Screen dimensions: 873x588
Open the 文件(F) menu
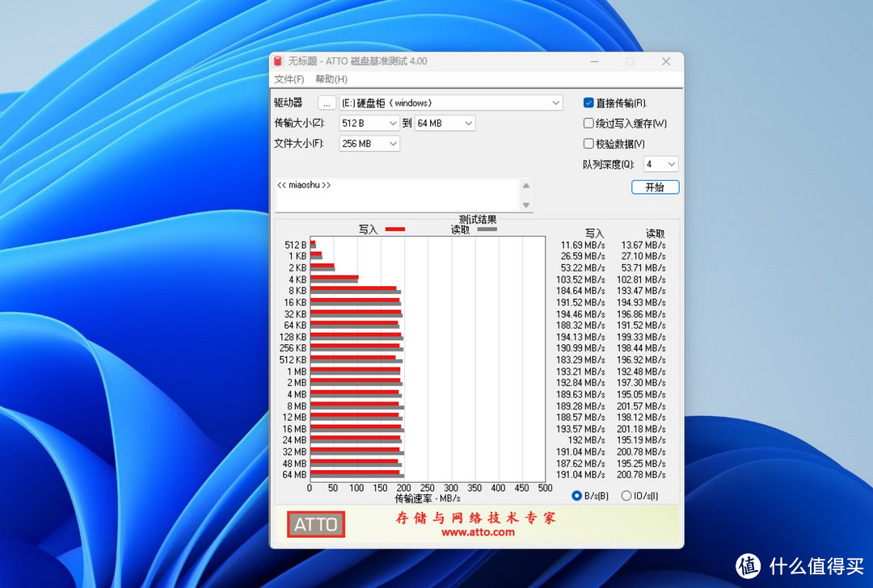[289, 78]
